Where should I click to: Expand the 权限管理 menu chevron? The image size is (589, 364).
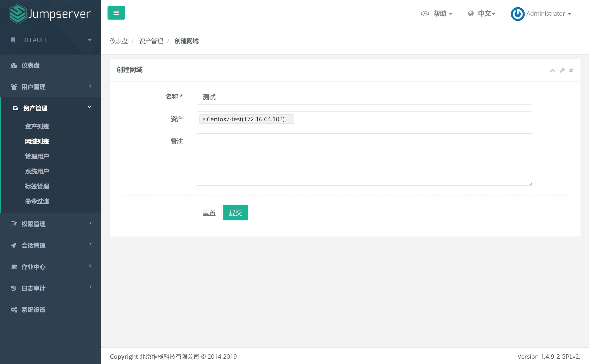pyautogui.click(x=90, y=223)
